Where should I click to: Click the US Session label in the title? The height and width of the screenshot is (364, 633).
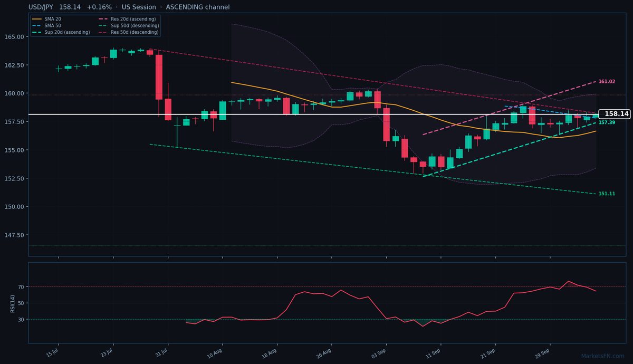pos(139,7)
